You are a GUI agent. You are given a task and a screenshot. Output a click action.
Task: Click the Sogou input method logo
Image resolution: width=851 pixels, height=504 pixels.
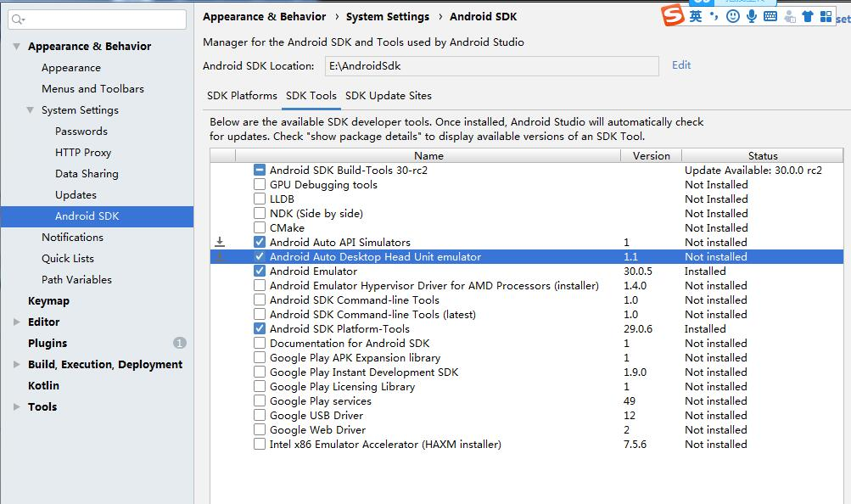(x=673, y=16)
